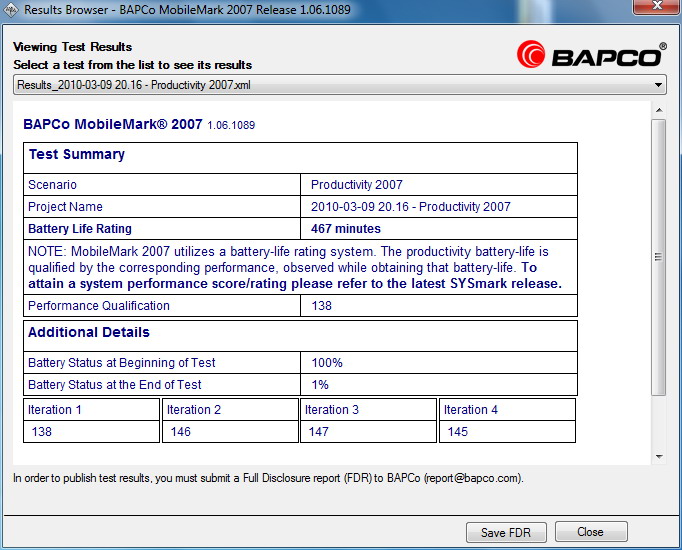
Task: Click the Save FDR button
Action: tap(506, 532)
